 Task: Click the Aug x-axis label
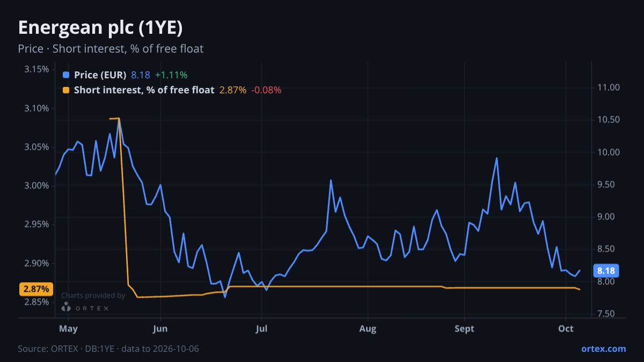pos(368,329)
